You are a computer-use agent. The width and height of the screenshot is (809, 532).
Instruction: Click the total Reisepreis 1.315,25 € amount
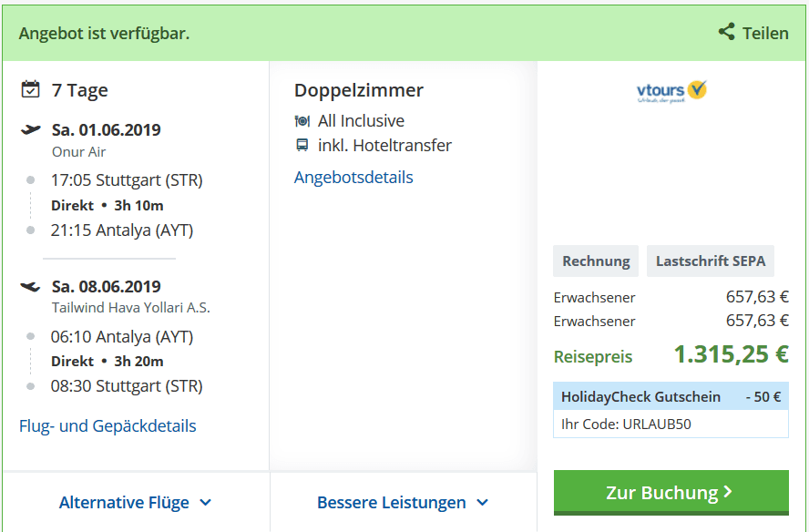pyautogui.click(x=731, y=354)
